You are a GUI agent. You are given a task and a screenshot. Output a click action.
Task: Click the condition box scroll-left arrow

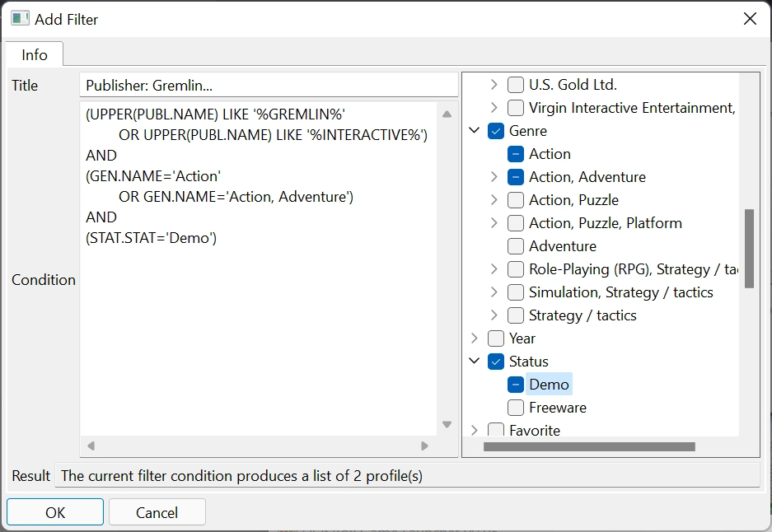coord(91,446)
